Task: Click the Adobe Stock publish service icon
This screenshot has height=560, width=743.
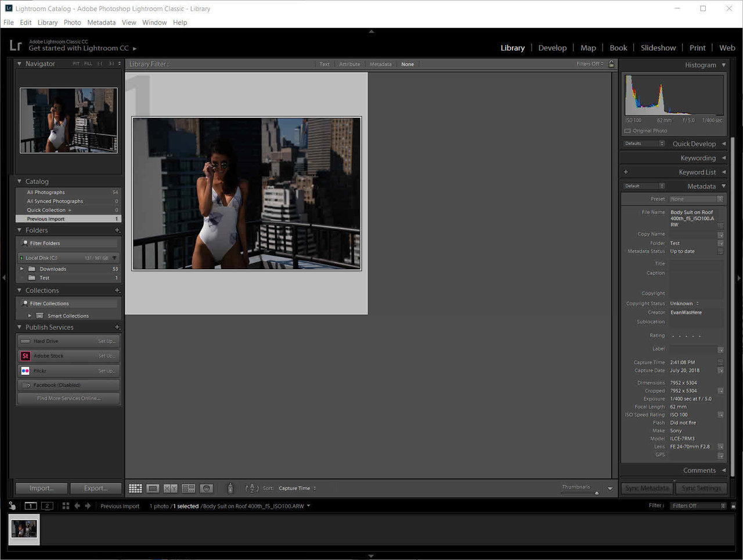Action: [26, 356]
